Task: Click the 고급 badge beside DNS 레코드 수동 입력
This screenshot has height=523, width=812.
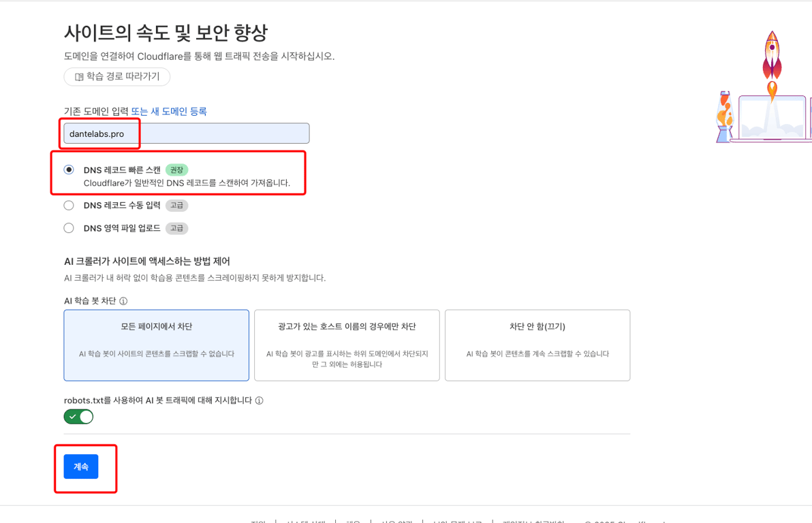Action: pos(176,206)
